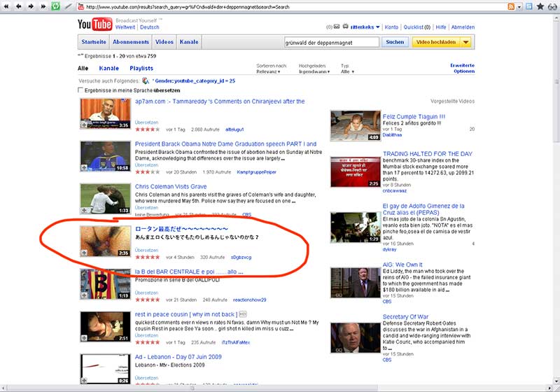This screenshot has height=392, width=560.
Task: Open the Video hochladen dropdown arrow
Action: tap(465, 42)
